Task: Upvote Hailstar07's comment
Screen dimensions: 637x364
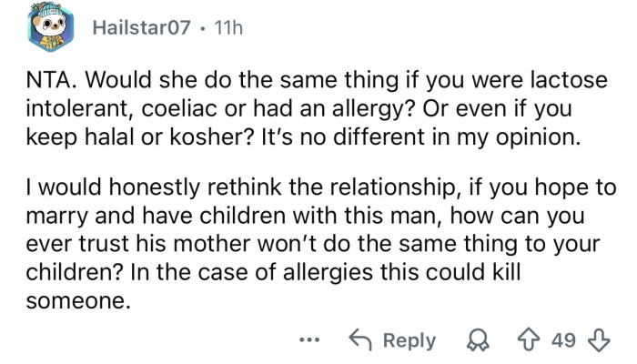Action: tap(525, 340)
